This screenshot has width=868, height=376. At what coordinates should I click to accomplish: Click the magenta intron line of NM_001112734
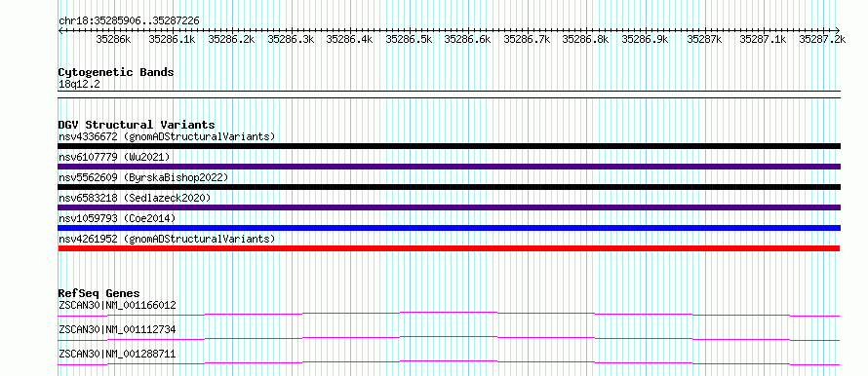coord(449,338)
